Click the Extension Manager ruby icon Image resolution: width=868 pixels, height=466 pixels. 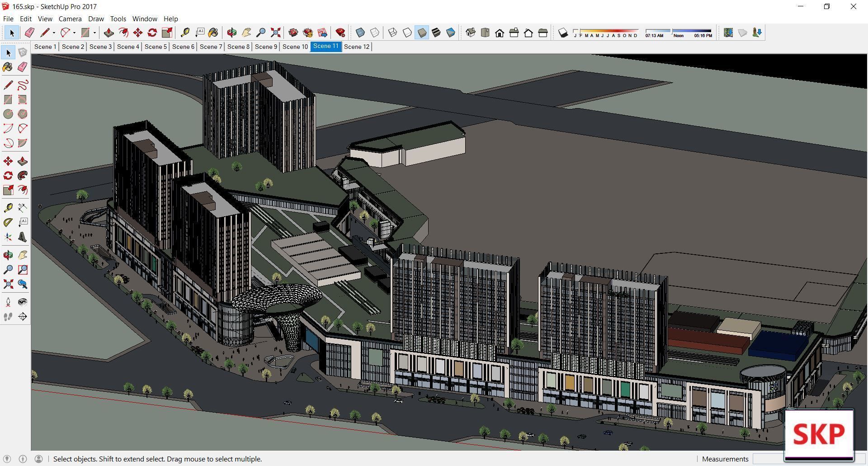pos(340,33)
